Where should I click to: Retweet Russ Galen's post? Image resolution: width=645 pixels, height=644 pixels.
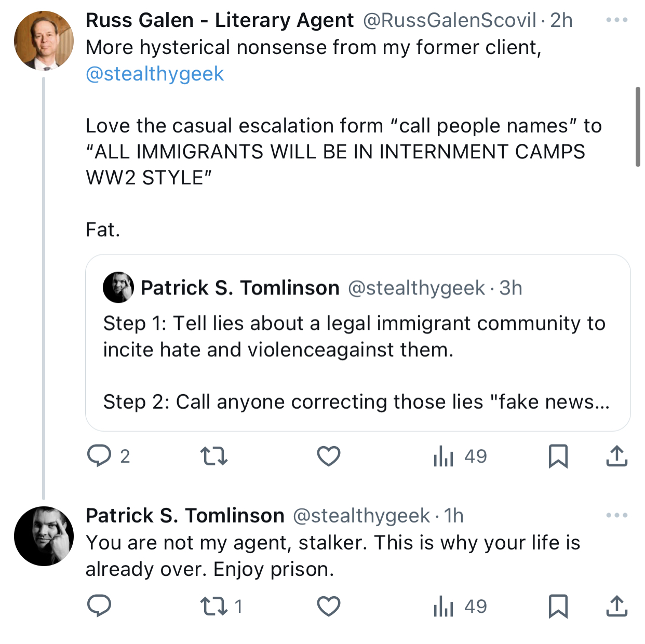(x=214, y=456)
